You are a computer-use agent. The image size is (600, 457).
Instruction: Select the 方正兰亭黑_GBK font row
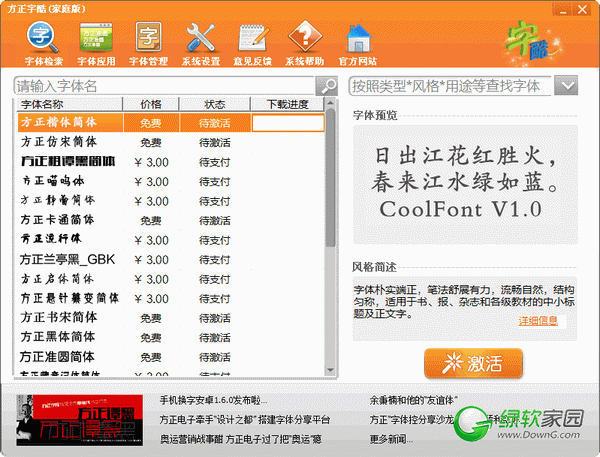[171, 260]
